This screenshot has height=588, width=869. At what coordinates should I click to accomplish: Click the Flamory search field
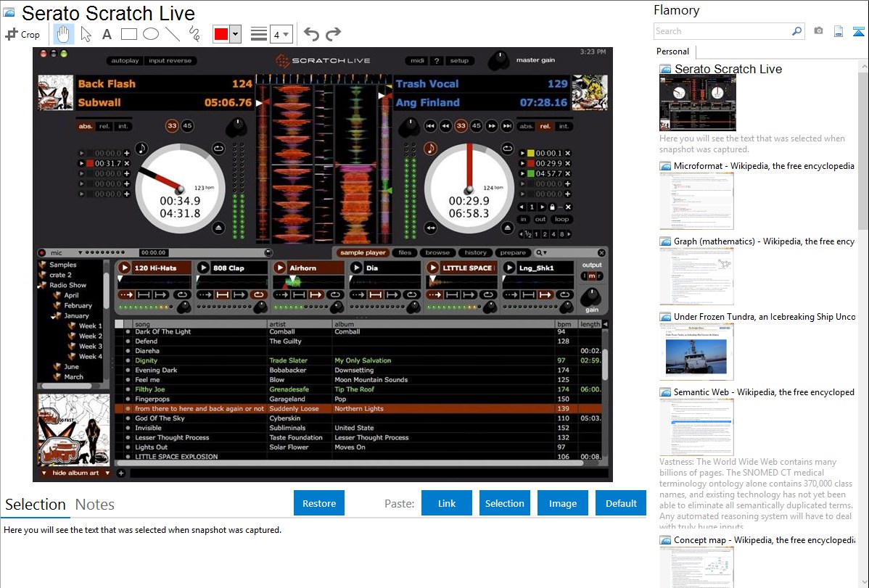click(x=722, y=31)
